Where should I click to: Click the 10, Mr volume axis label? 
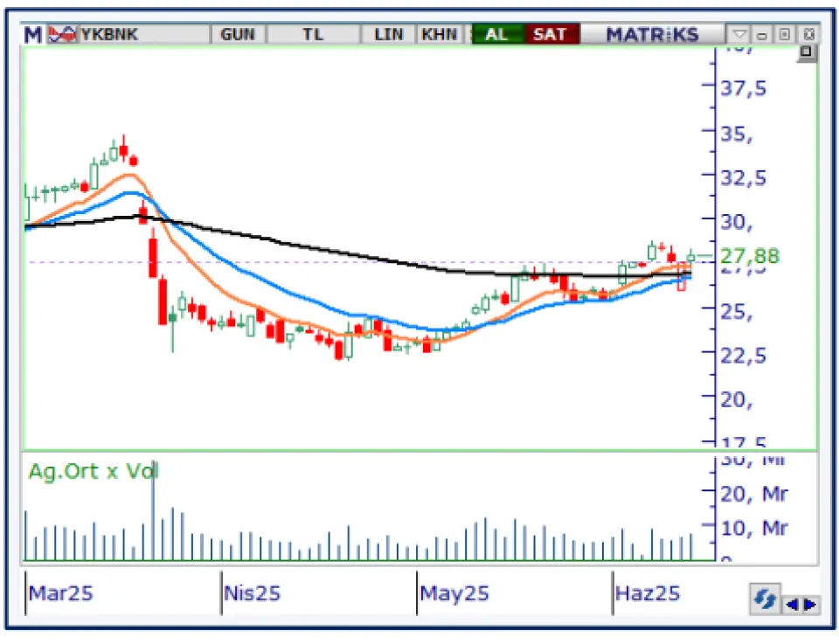[x=754, y=529]
